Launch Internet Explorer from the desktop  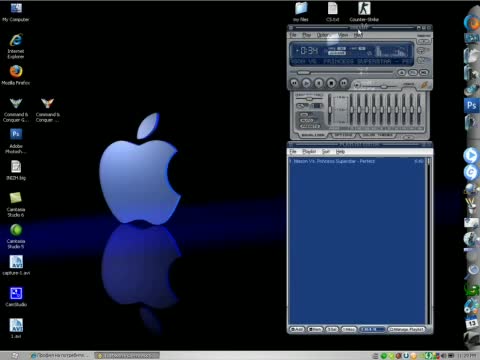(x=16, y=45)
